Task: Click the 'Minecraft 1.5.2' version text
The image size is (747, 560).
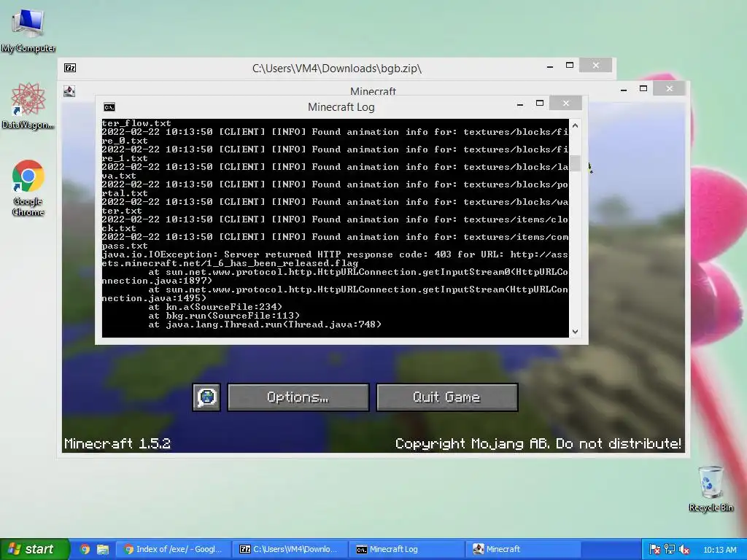Action: (117, 443)
